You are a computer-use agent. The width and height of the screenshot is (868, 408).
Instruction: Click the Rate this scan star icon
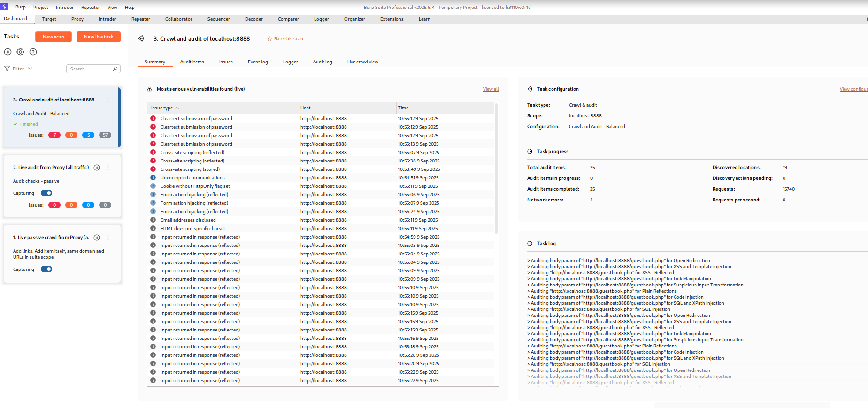270,39
